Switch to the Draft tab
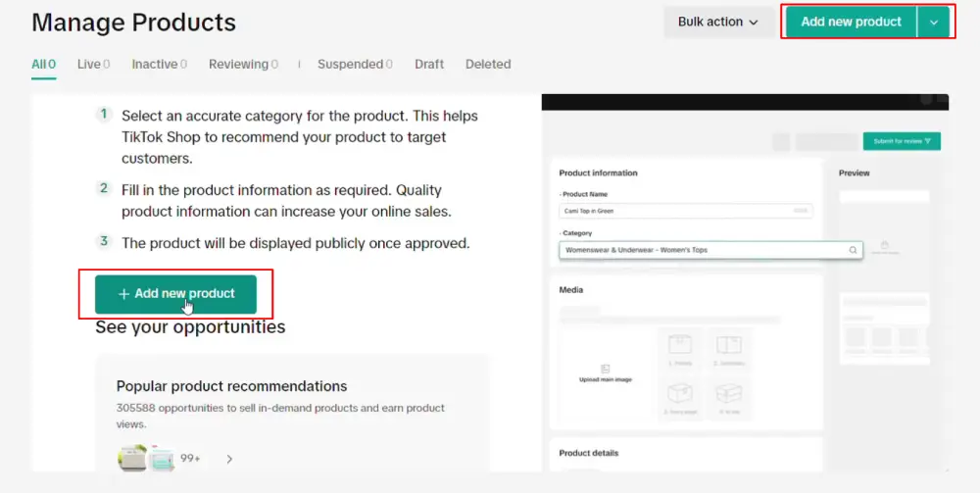Viewport: 980px width, 493px height. coord(429,65)
